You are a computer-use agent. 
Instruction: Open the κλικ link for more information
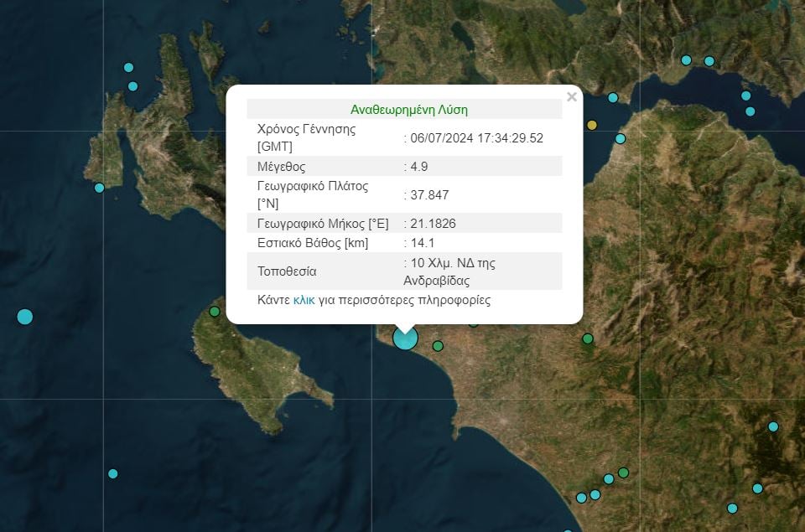tap(304, 300)
